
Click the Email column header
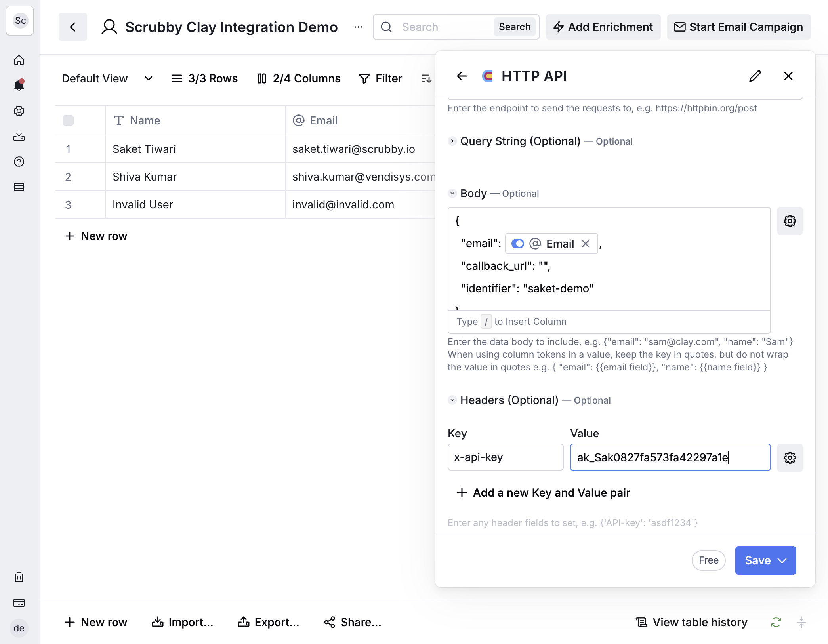point(361,120)
